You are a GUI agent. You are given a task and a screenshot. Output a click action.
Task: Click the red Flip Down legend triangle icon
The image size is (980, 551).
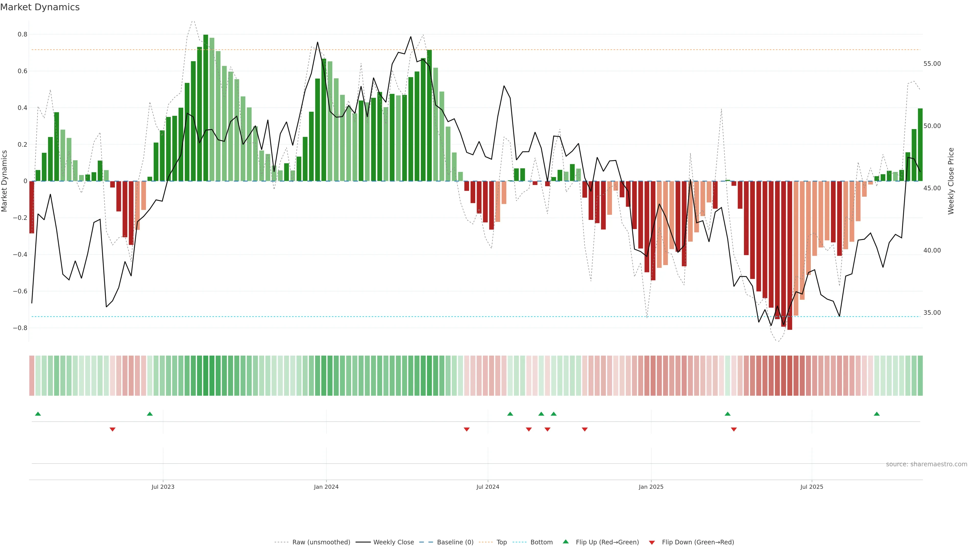tap(652, 542)
